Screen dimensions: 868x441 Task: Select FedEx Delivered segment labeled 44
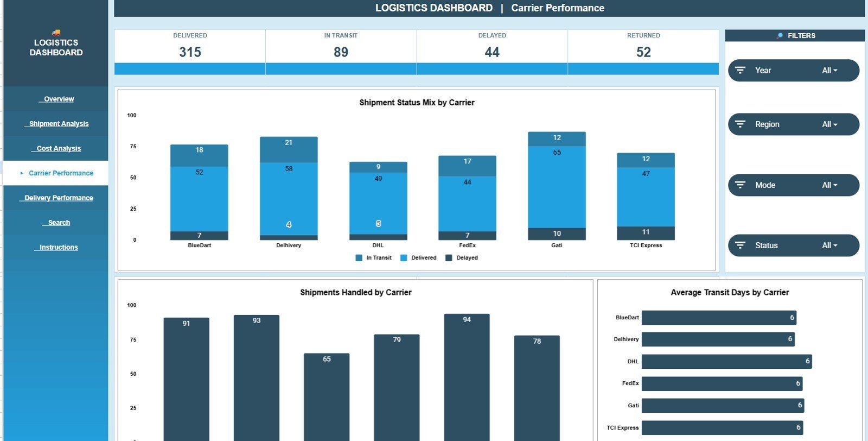[467, 204]
